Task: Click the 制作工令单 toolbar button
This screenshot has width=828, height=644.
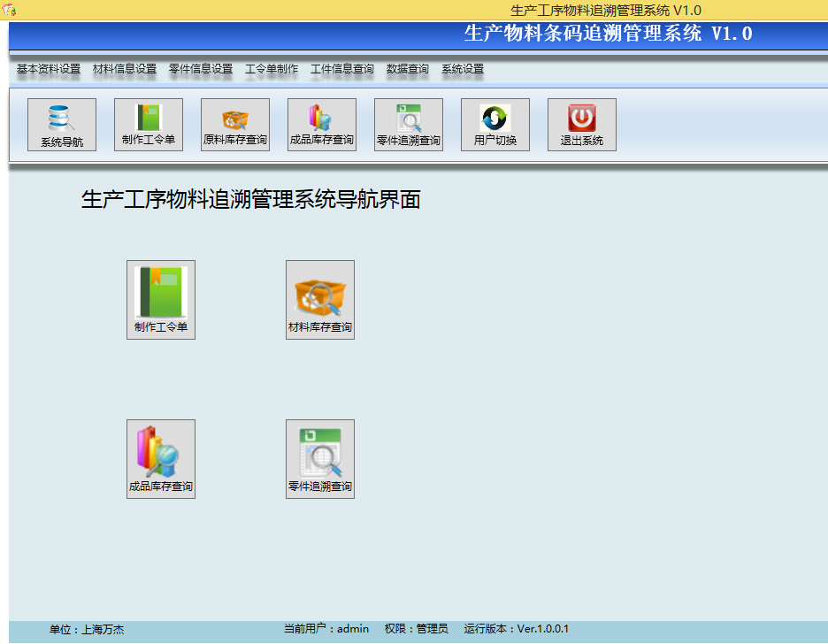Action: point(149,125)
